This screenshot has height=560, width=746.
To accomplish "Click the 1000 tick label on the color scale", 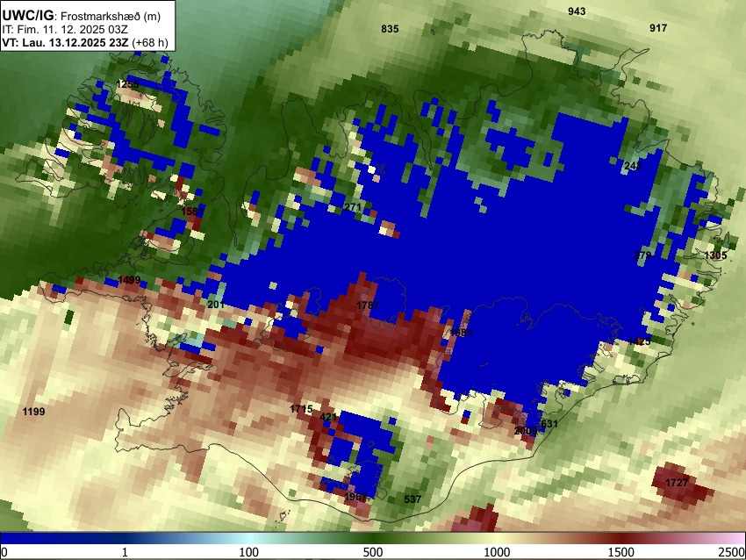I will (x=497, y=552).
